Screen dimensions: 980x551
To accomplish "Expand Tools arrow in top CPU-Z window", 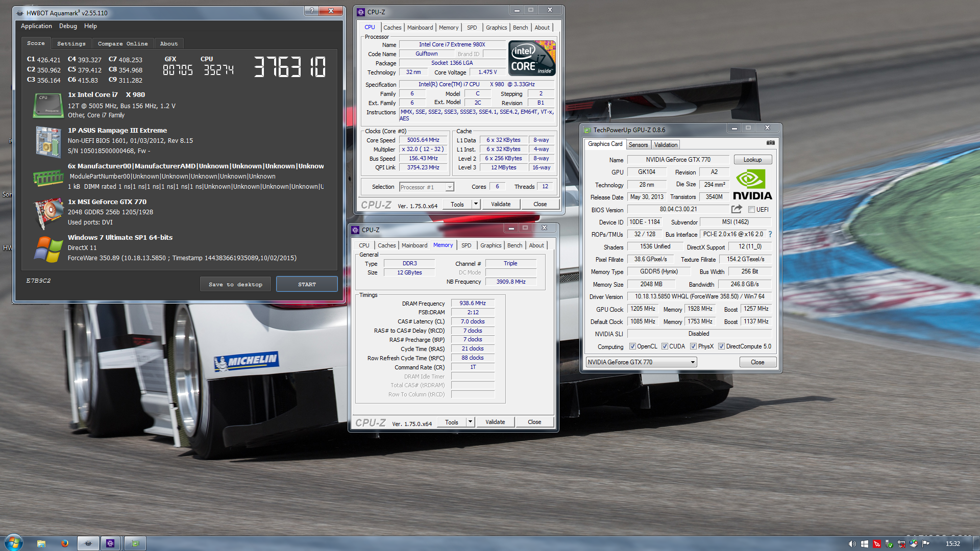I will pyautogui.click(x=476, y=204).
